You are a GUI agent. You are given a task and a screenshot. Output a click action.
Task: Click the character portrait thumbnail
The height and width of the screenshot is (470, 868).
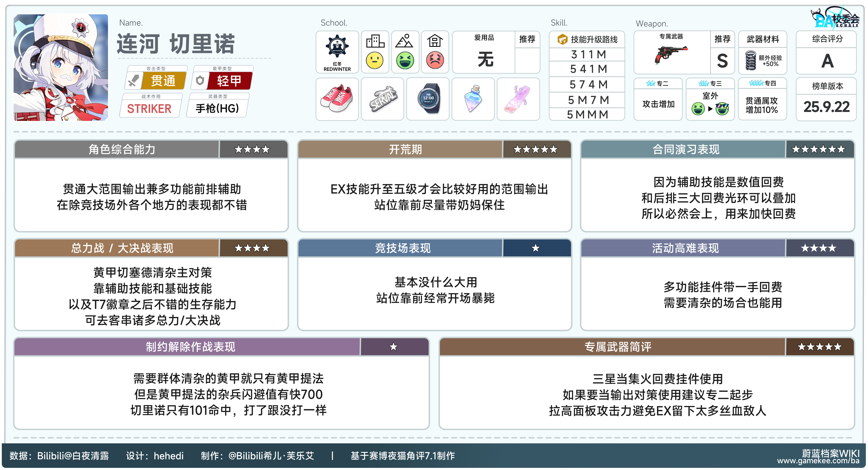pos(61,67)
